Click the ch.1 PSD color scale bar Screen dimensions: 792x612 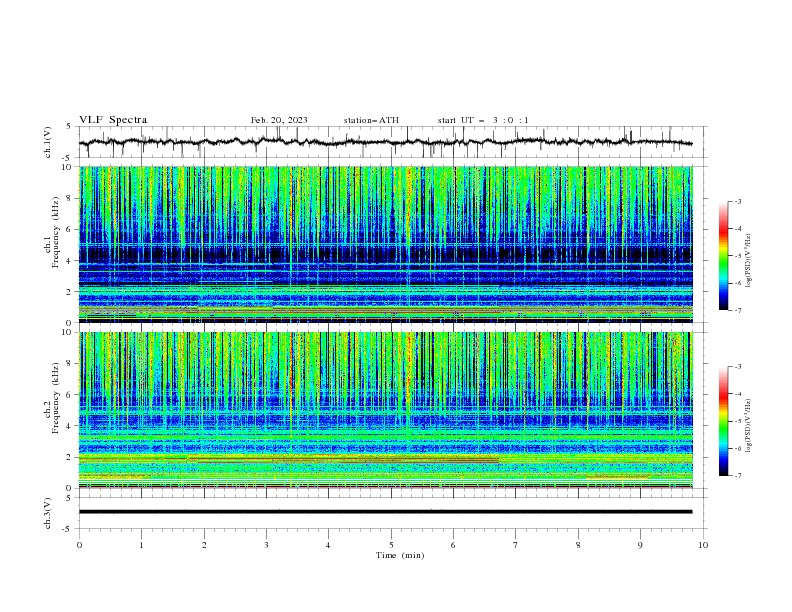coord(723,256)
